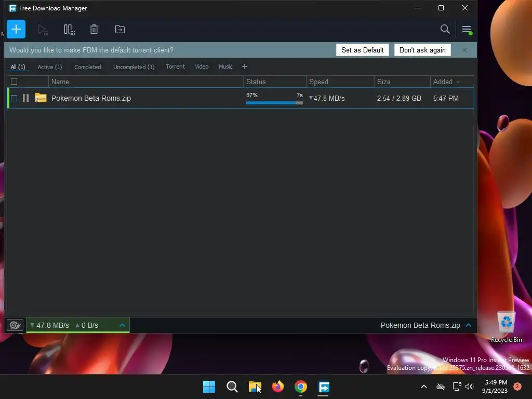
Task: Delete selected download with the trash icon
Action: [x=94, y=30]
